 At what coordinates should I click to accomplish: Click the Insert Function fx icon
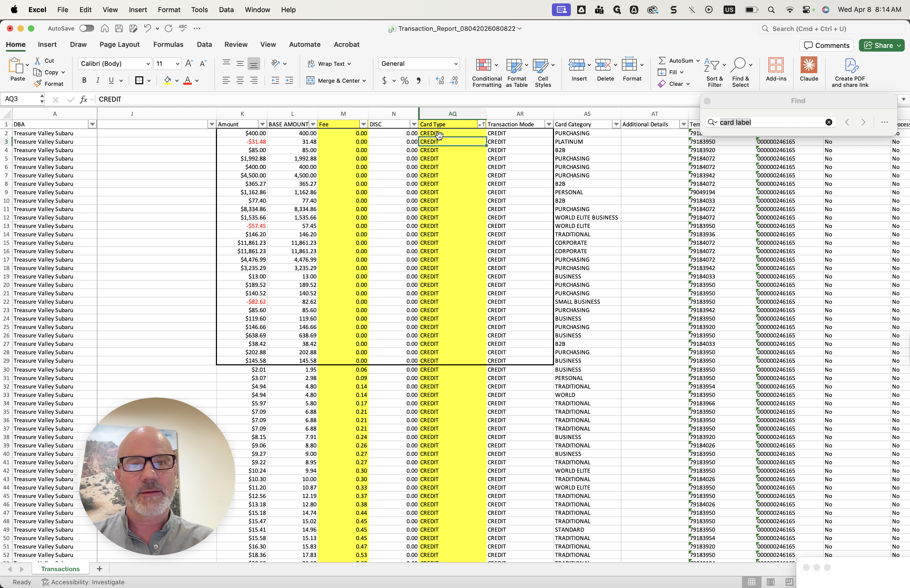(83, 99)
